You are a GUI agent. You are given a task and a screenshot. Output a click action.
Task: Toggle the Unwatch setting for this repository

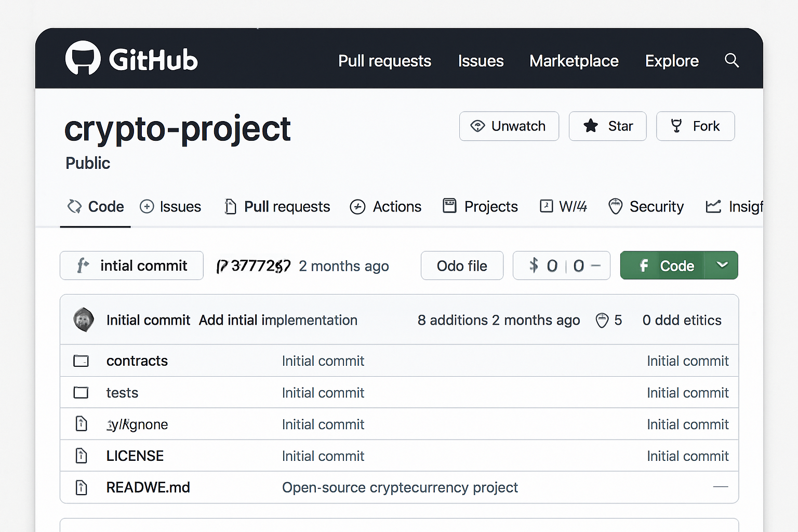pos(509,126)
